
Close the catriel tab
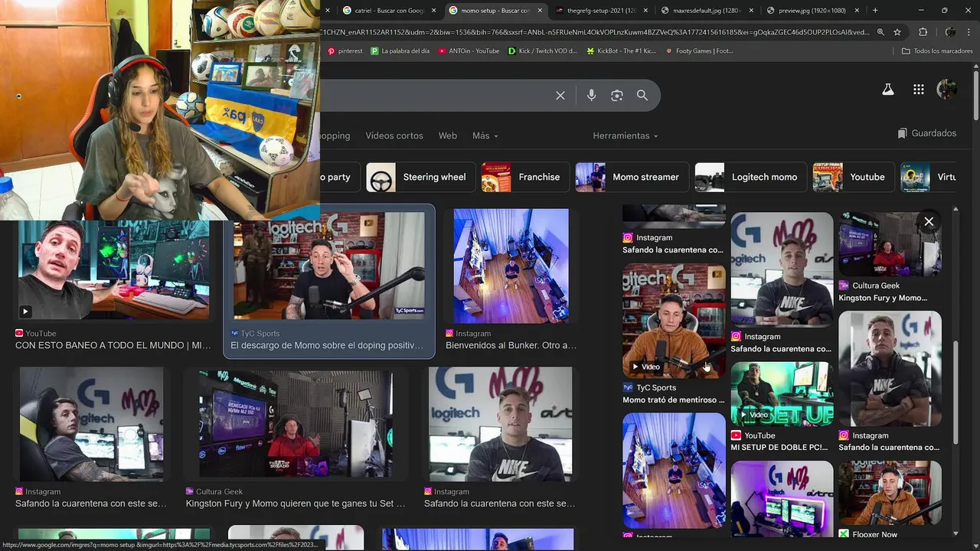pos(434,11)
